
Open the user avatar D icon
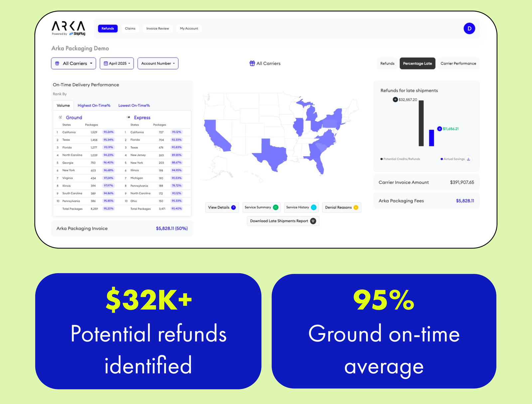point(469,29)
